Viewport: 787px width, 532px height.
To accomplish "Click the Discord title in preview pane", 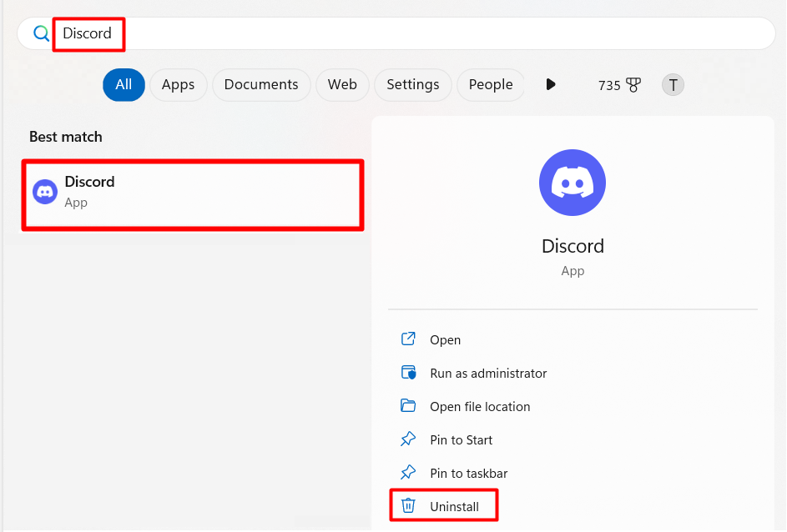I will coord(573,246).
